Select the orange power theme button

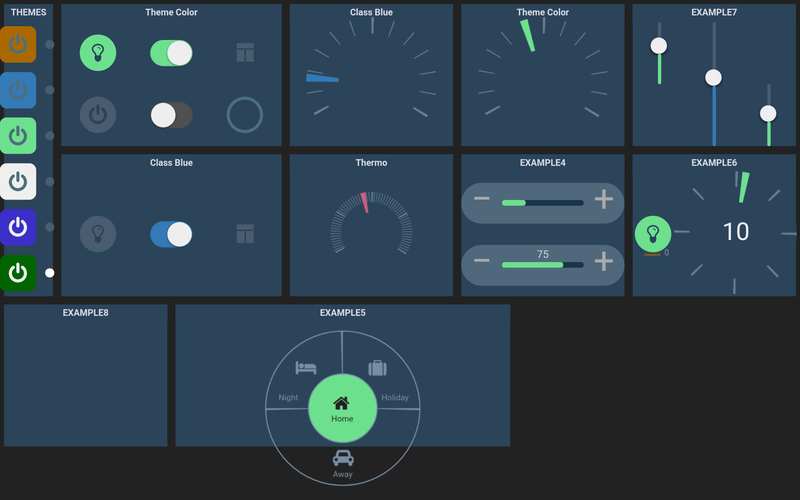tap(18, 44)
